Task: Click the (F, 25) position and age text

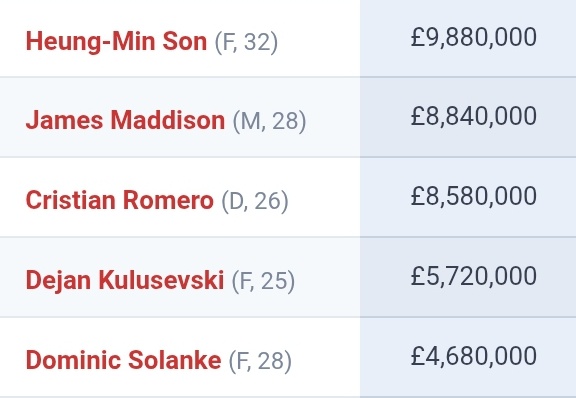Action: point(263,281)
